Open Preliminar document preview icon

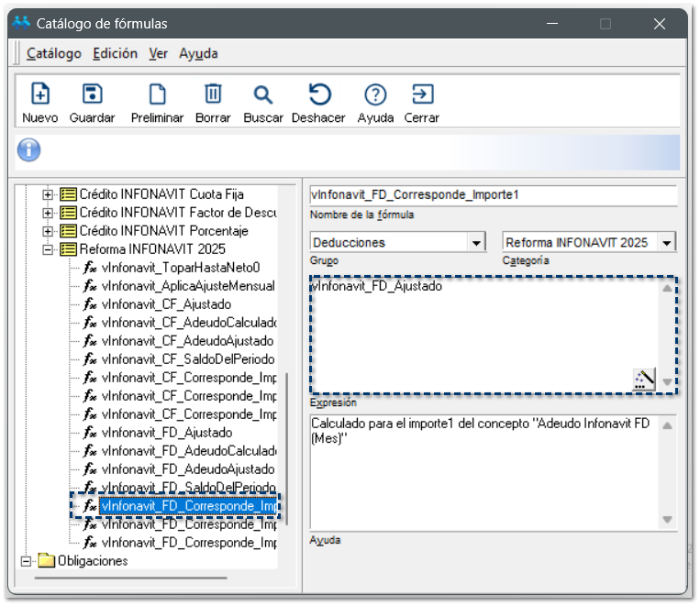coord(157,94)
